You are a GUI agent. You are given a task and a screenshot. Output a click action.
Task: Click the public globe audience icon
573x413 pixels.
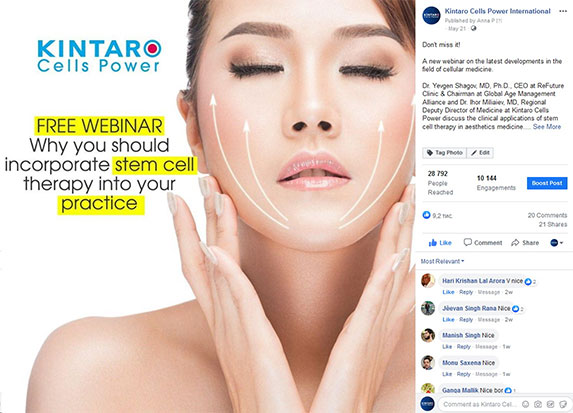474,29
